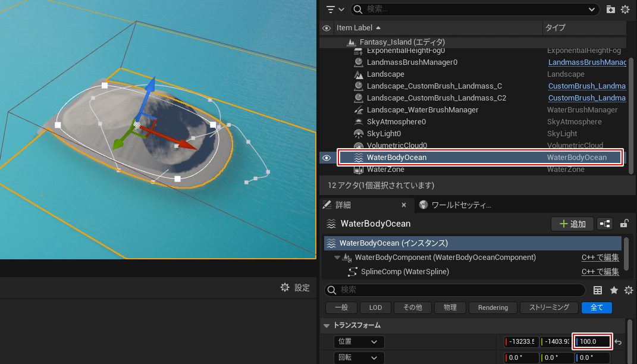Open the 位置 dropdown
Image resolution: width=637 pixels, height=364 pixels.
[x=359, y=342]
